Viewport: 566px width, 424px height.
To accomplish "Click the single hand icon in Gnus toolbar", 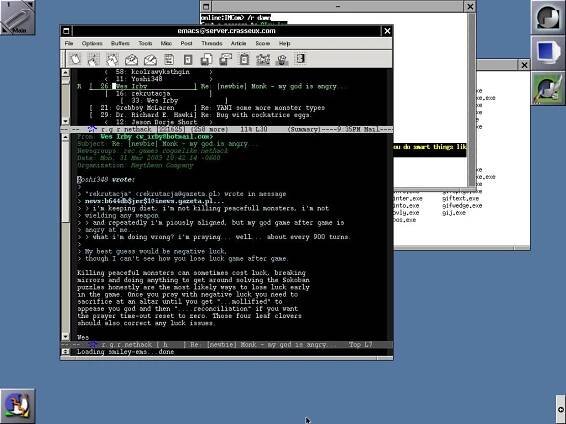I will tap(75, 59).
